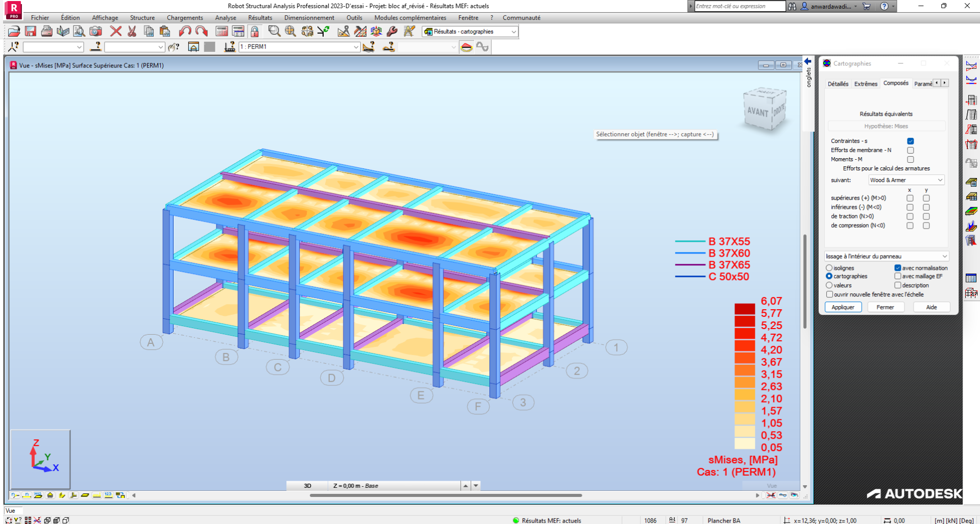This screenshot has width=980, height=524.
Task: Select the isolignes radio button
Action: click(829, 268)
